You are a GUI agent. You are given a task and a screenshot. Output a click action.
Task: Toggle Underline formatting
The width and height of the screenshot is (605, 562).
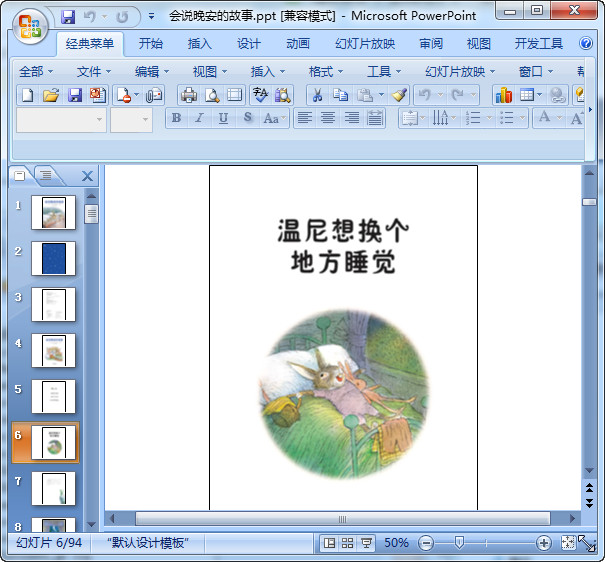(223, 118)
